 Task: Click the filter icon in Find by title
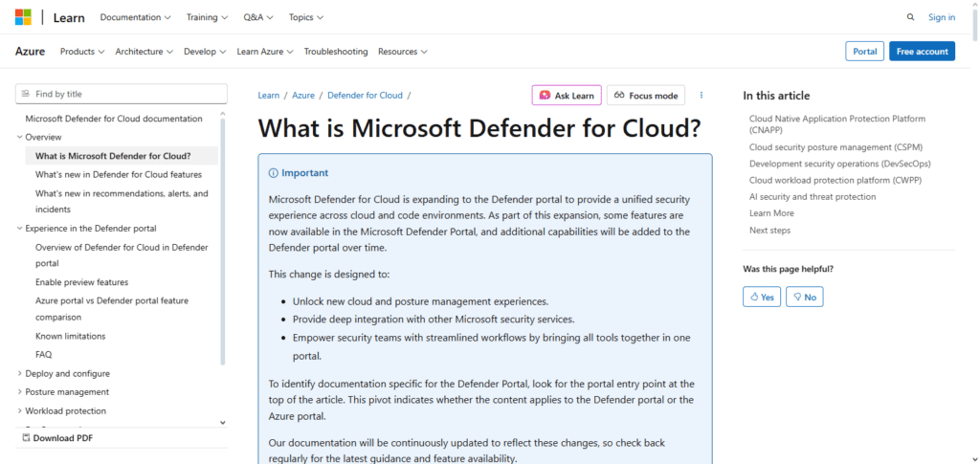25,94
